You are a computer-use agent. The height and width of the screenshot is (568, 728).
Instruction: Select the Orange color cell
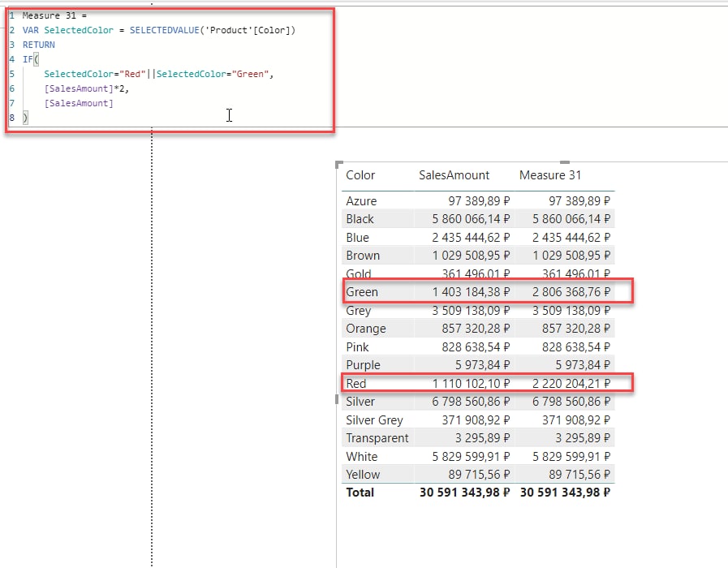tap(366, 329)
